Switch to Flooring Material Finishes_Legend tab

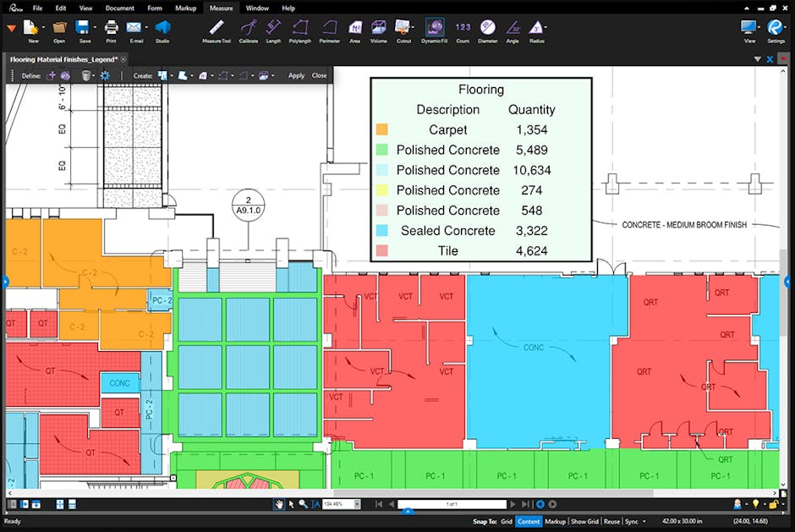[63, 59]
